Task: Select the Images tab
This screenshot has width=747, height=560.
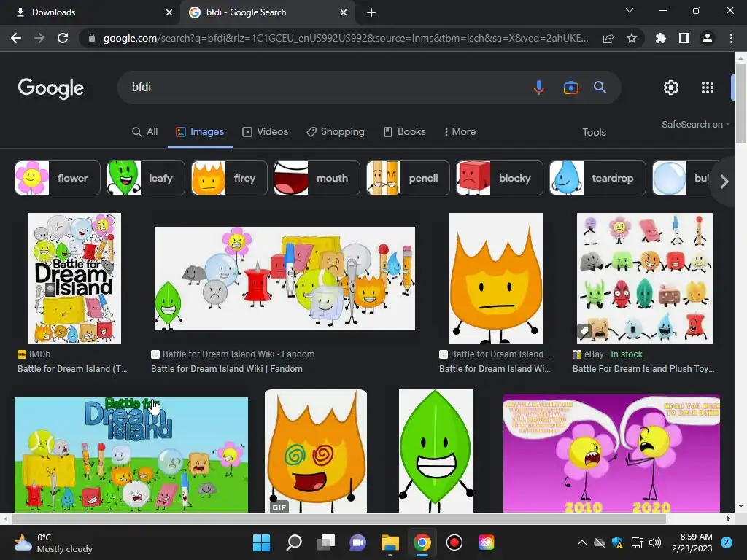Action: [200, 132]
